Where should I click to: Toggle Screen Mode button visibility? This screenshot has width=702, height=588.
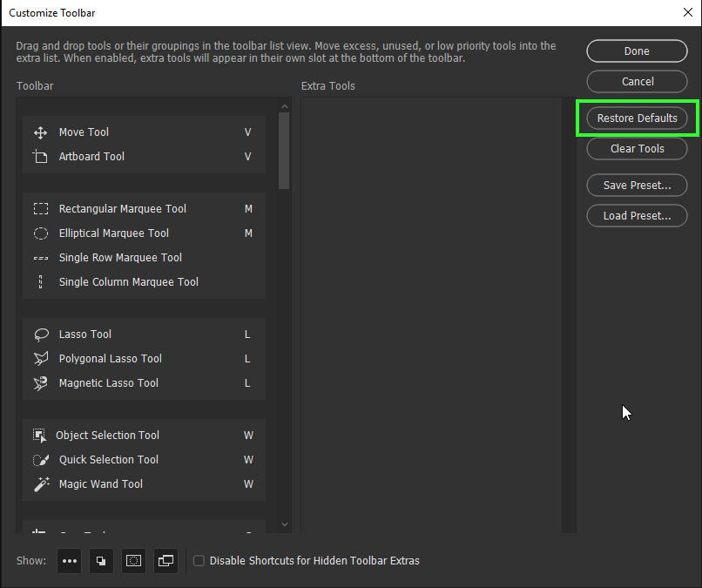point(165,561)
